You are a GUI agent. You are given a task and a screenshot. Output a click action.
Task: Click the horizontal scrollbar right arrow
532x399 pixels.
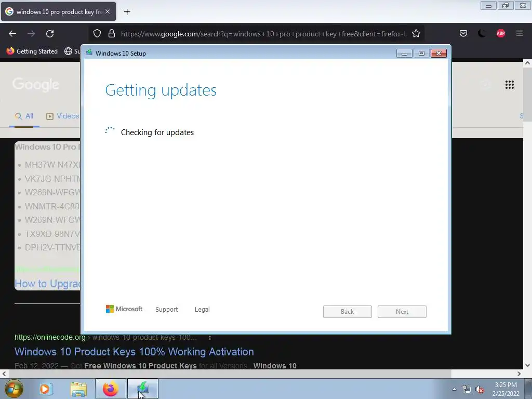[x=519, y=374]
